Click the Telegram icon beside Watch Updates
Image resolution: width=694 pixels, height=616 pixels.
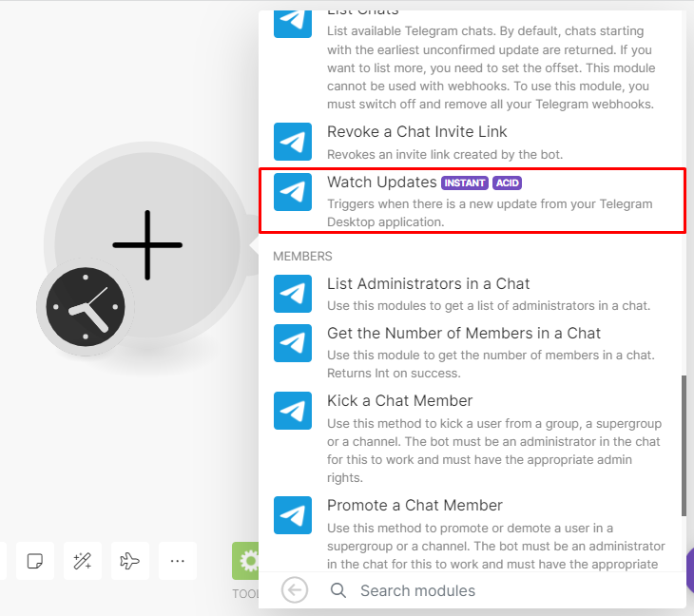click(293, 192)
